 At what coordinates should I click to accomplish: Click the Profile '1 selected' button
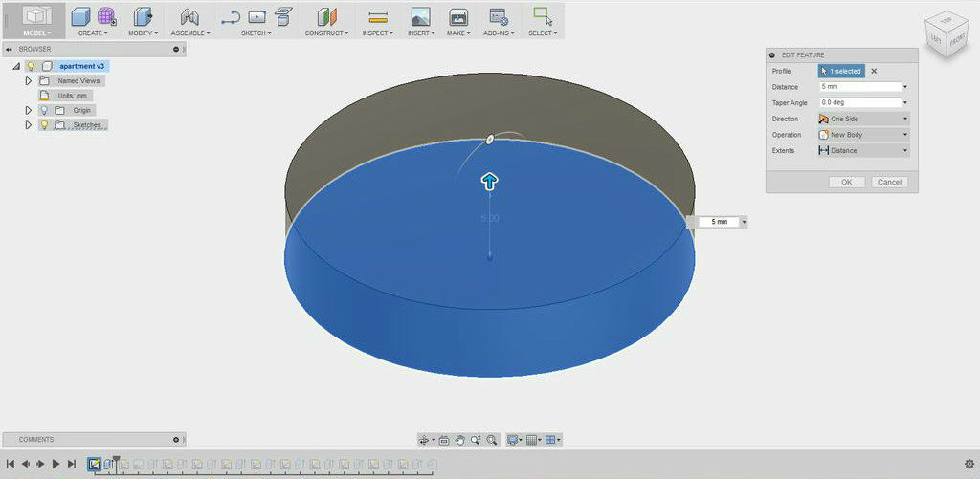(x=841, y=71)
